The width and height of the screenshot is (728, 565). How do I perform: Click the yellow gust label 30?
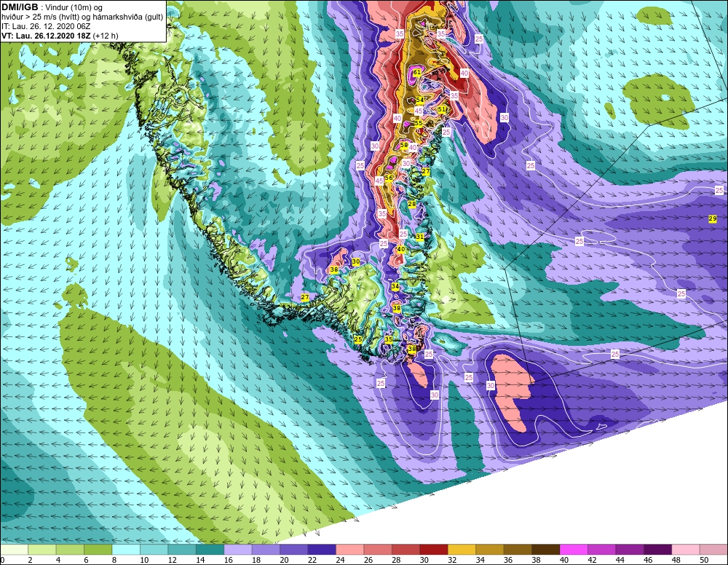(x=356, y=262)
